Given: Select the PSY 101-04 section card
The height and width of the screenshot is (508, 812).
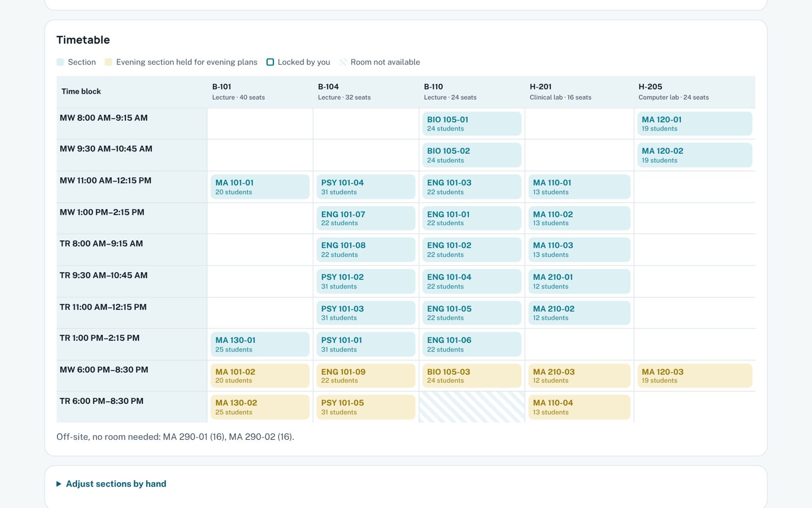Looking at the screenshot, I should tap(366, 187).
